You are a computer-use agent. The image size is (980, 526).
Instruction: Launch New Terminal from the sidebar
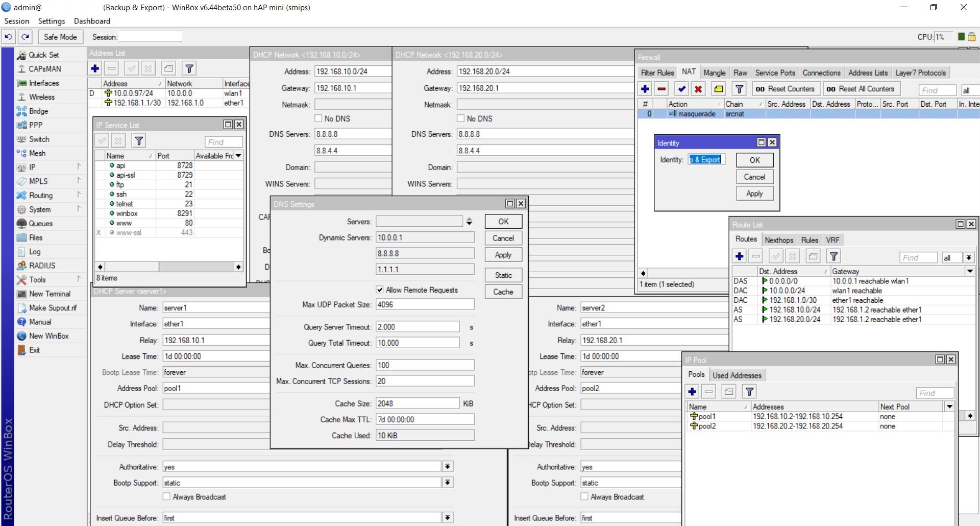pyautogui.click(x=50, y=294)
